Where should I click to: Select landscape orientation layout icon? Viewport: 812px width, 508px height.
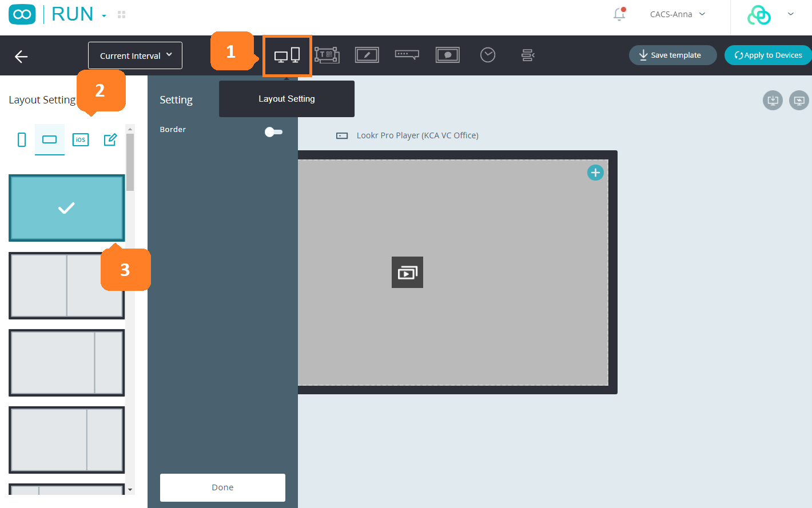coord(50,139)
